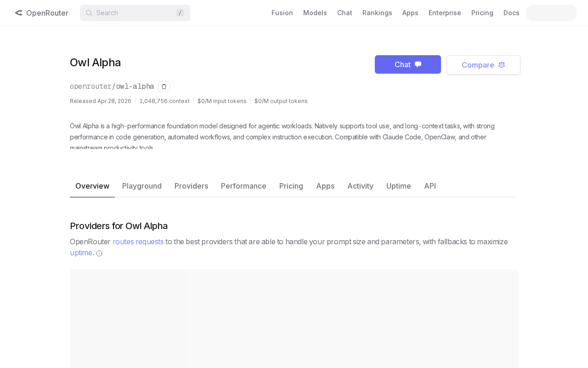The width and height of the screenshot is (588, 368).
Task: Open Docs in the top navigation
Action: click(x=511, y=13)
